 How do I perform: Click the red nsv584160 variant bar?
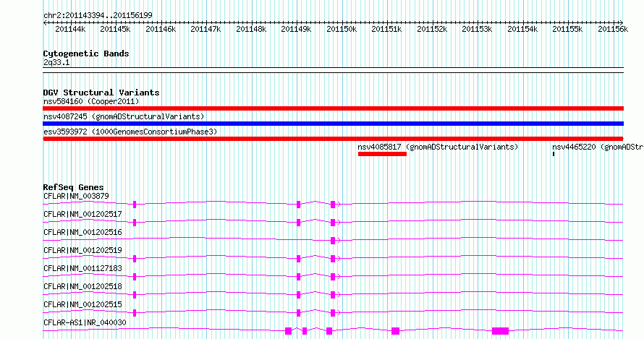(x=333, y=108)
